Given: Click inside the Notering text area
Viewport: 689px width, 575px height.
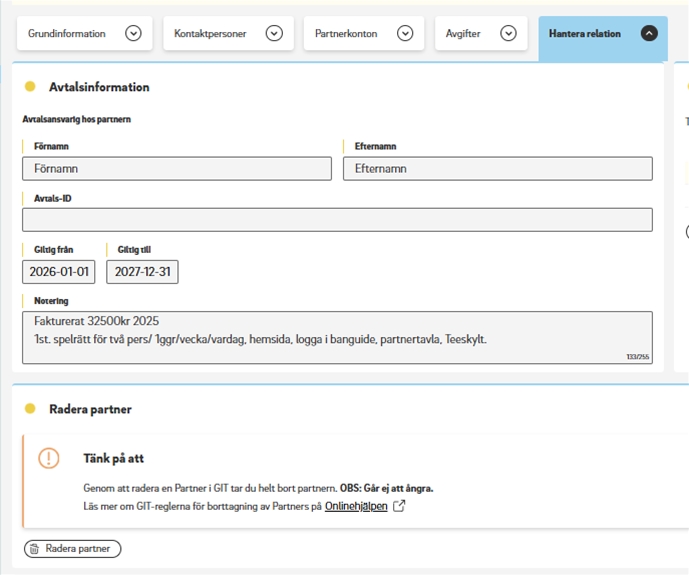Looking at the screenshot, I should point(337,336).
